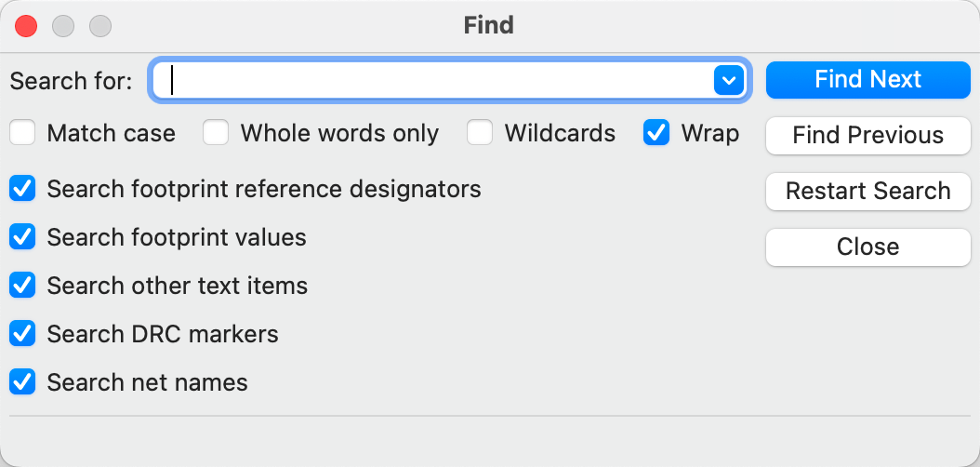This screenshot has width=980, height=467.
Task: Click Find Previous
Action: 867,136
